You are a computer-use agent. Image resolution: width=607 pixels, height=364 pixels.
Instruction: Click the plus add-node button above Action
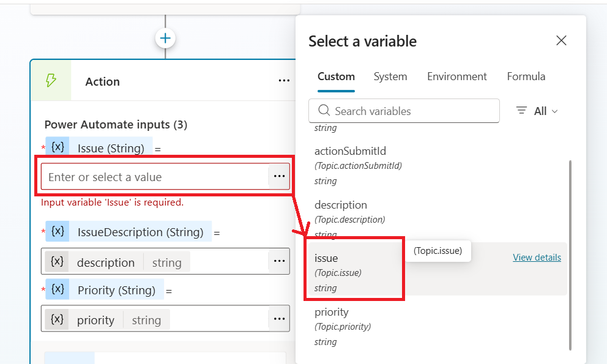click(x=165, y=39)
